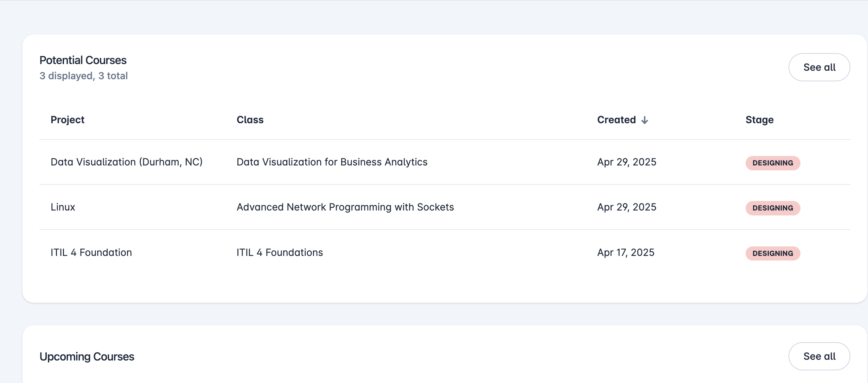Viewport: 868px width, 383px height.
Task: Select Data Visualization for Business Analytics class
Action: click(332, 162)
